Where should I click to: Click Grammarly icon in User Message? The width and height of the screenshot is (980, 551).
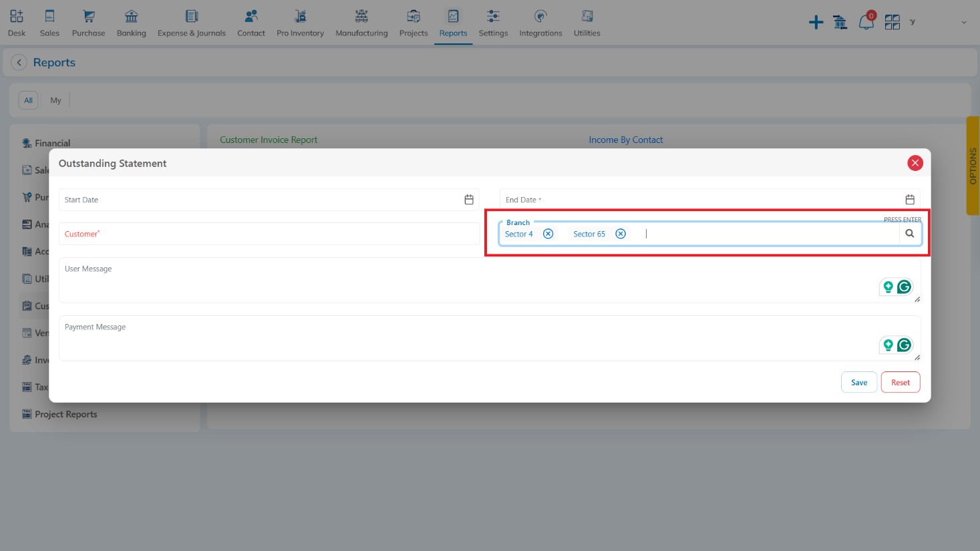[x=904, y=287]
